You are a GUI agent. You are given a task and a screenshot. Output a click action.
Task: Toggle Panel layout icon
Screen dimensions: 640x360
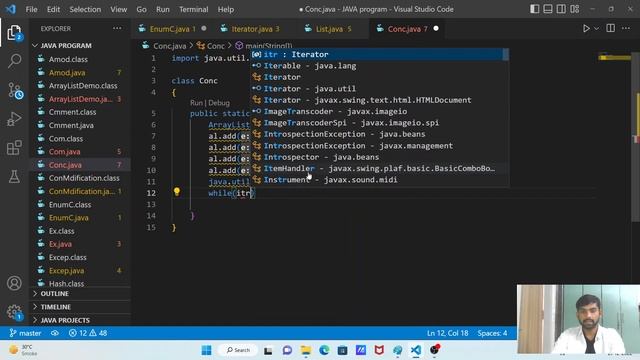pyautogui.click(x=548, y=9)
